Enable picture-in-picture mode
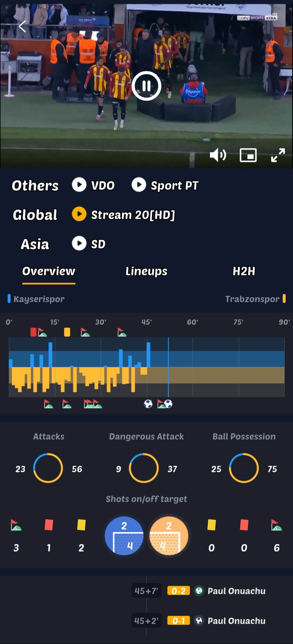This screenshot has height=644, width=293. (x=248, y=155)
